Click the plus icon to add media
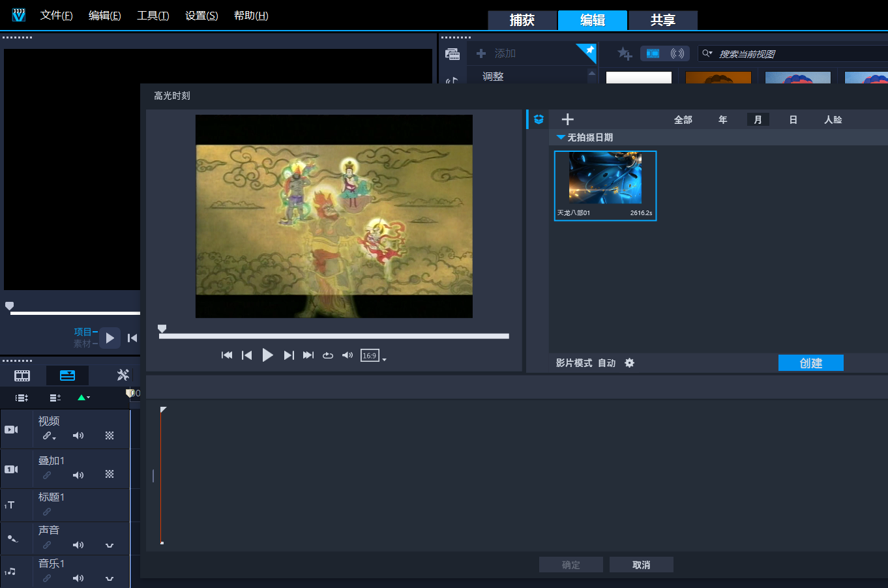This screenshot has width=888, height=588. 568,119
